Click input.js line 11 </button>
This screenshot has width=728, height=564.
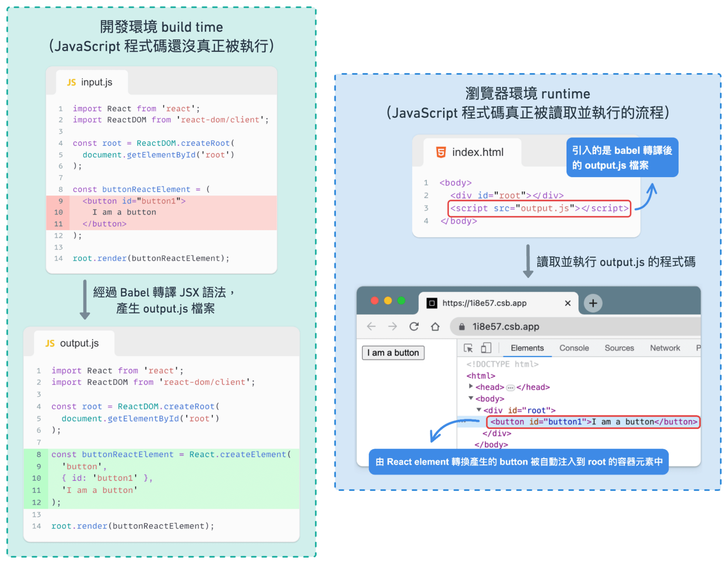click(x=104, y=224)
